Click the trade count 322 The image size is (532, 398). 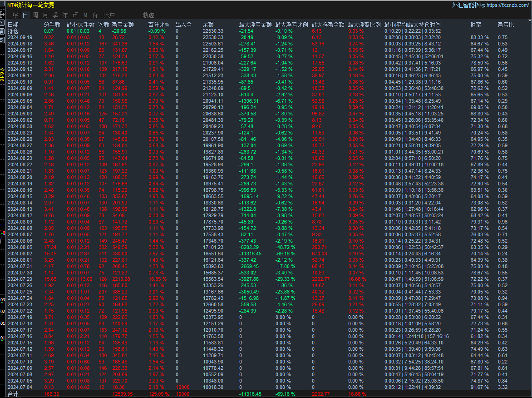coord(103,247)
